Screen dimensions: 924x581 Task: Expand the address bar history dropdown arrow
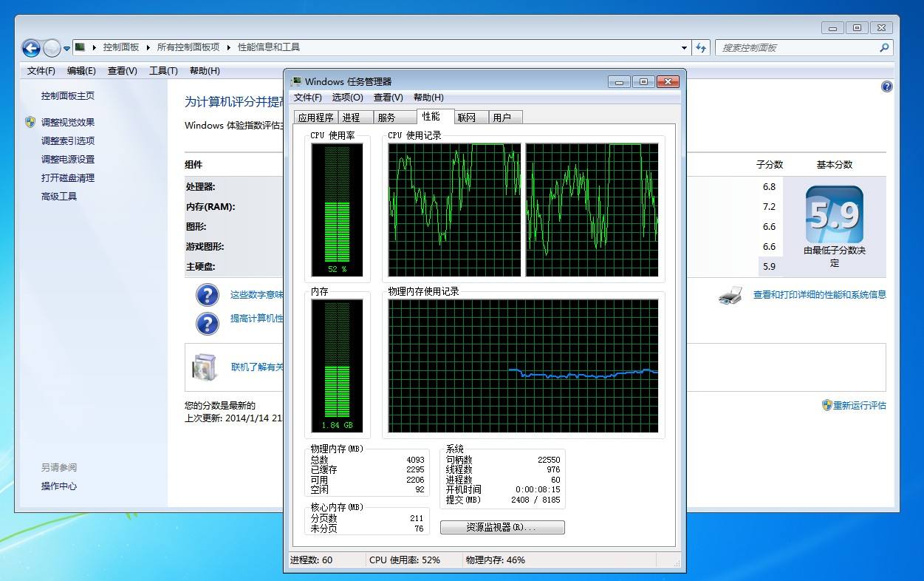pos(684,47)
